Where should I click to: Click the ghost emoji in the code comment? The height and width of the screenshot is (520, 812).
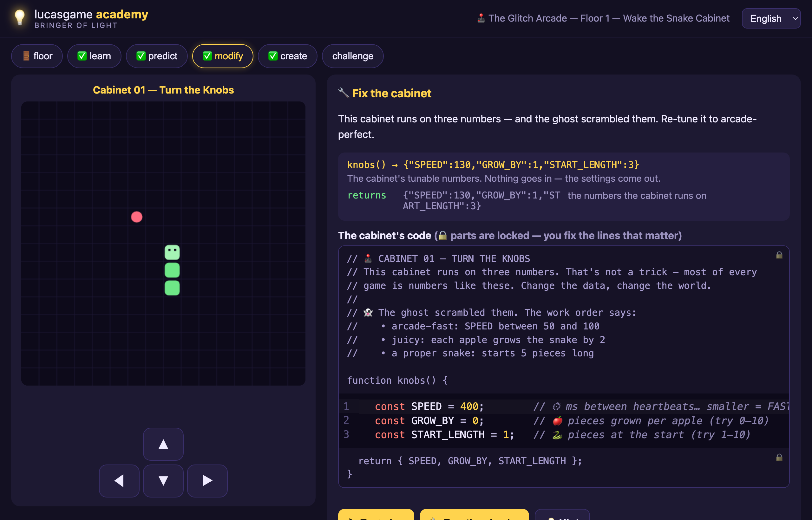[x=368, y=313]
